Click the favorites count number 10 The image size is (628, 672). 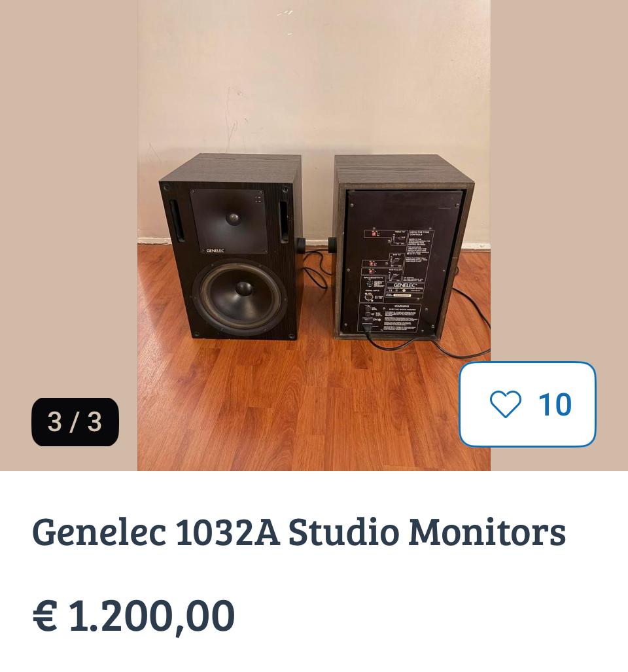[x=555, y=404]
